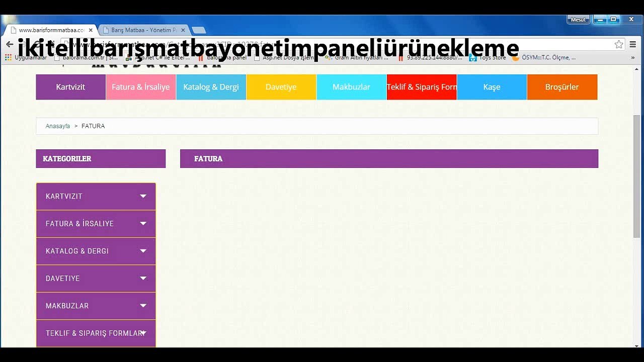Click the page vertical scrollbar thumb

[636, 176]
